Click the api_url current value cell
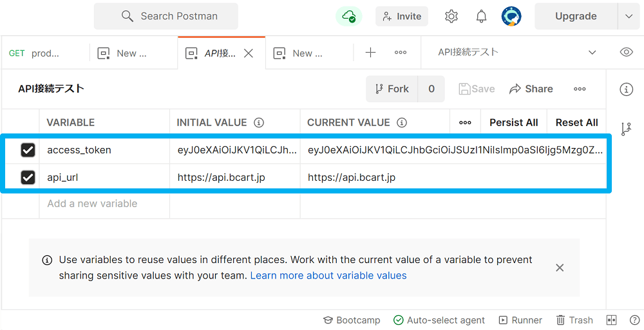Viewport: 644px width, 330px height. click(x=453, y=178)
